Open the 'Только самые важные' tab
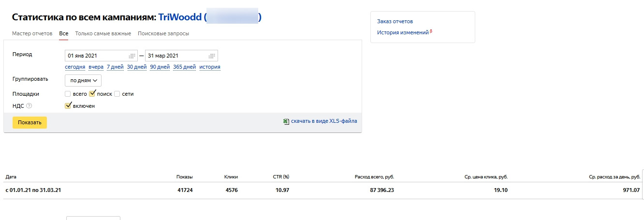The image size is (644, 220). point(103,33)
